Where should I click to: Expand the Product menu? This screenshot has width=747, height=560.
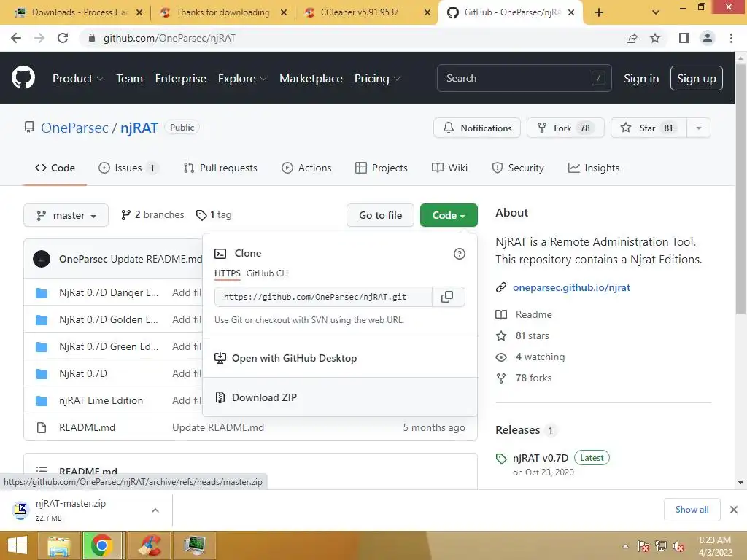77,78
